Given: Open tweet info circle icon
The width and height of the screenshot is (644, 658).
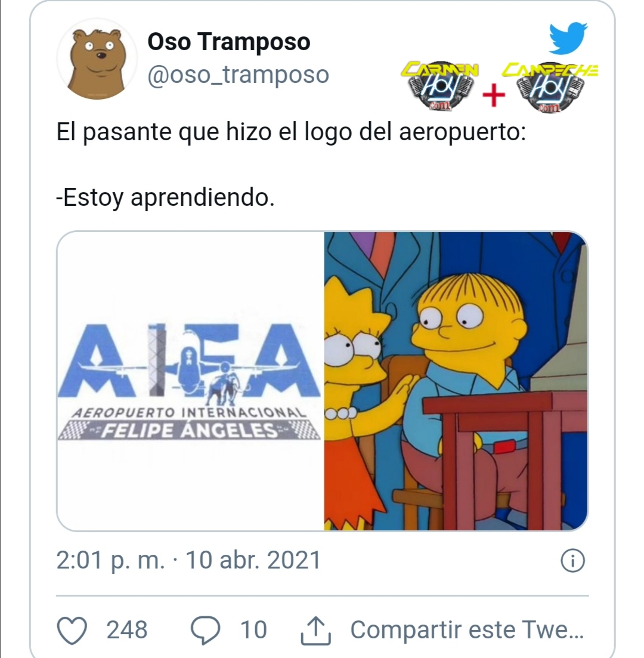Looking at the screenshot, I should point(572,560).
